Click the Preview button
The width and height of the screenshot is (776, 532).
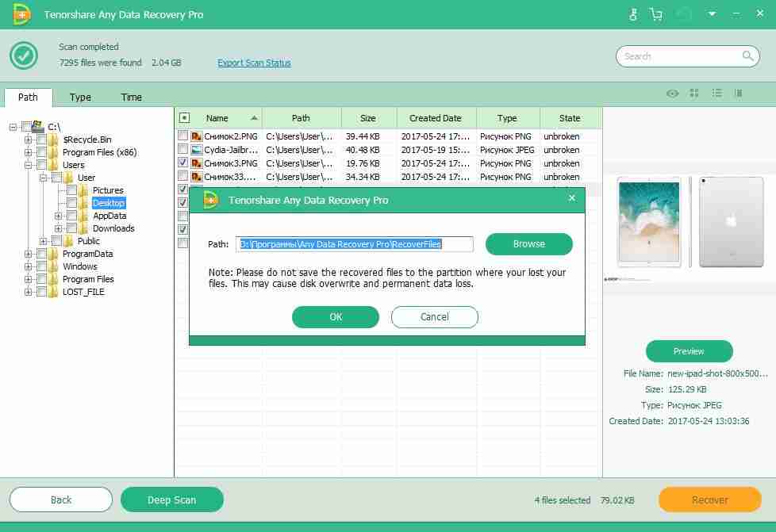pos(689,351)
